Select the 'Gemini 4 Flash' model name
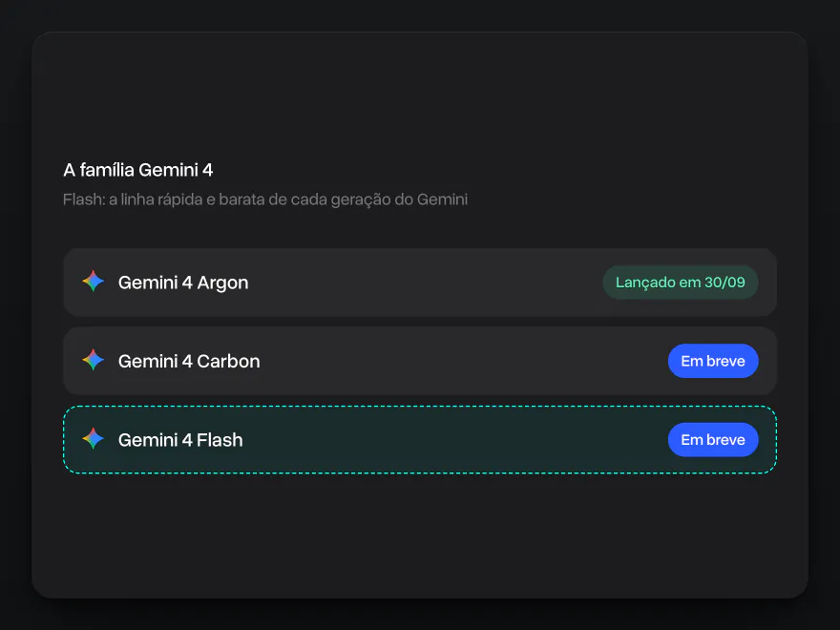This screenshot has width=840, height=630. tap(180, 440)
